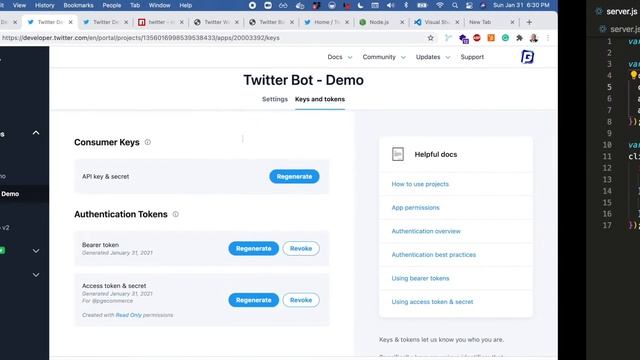Open Wi-Fi status in menu bar

[x=440, y=5]
